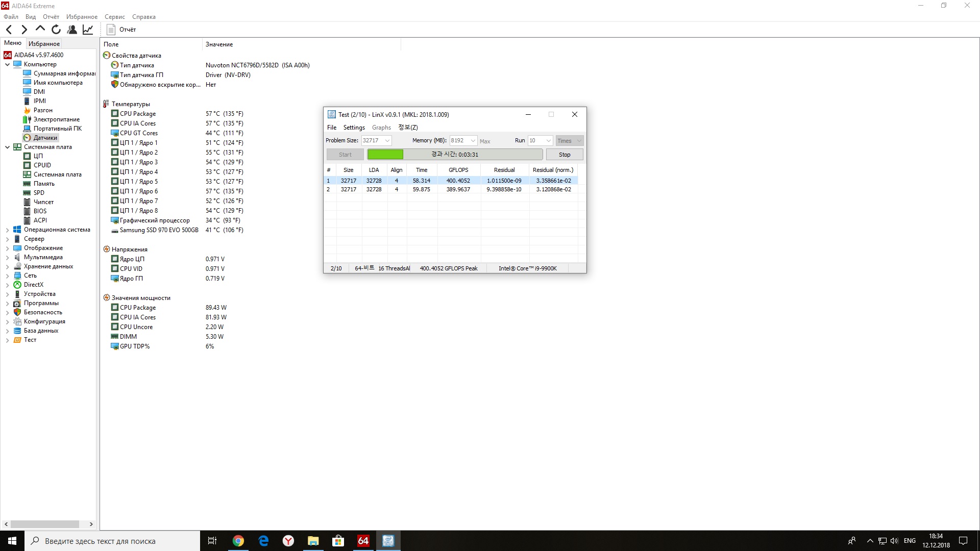980x551 pixels.
Task: Open Yandex browser from taskbar
Action: 288,541
